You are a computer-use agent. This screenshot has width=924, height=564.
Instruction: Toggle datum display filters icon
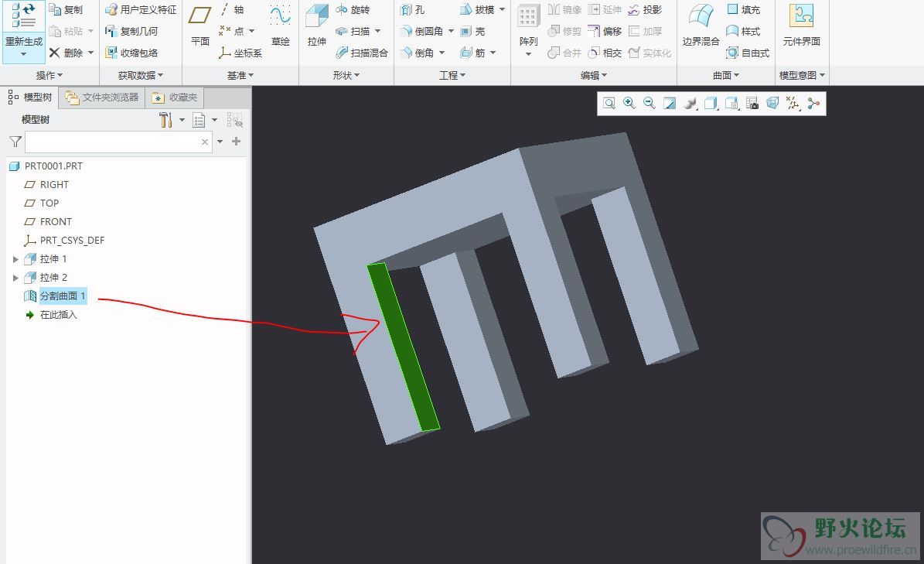coord(793,104)
